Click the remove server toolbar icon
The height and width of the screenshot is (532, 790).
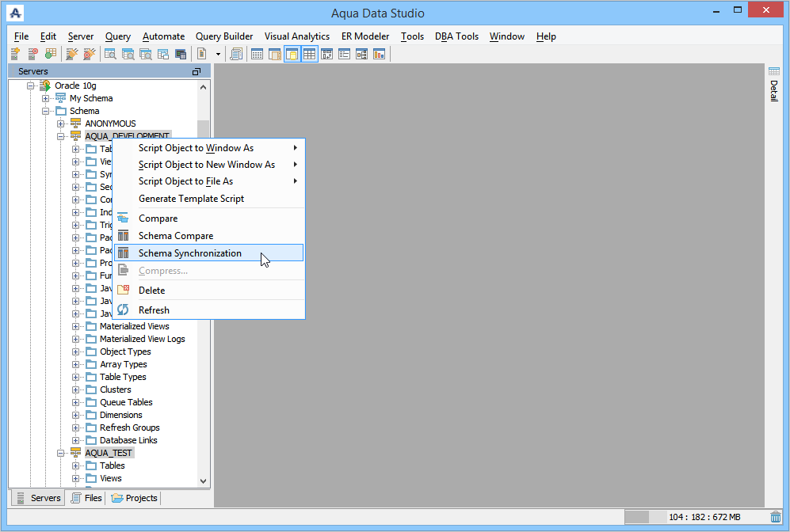tap(33, 54)
